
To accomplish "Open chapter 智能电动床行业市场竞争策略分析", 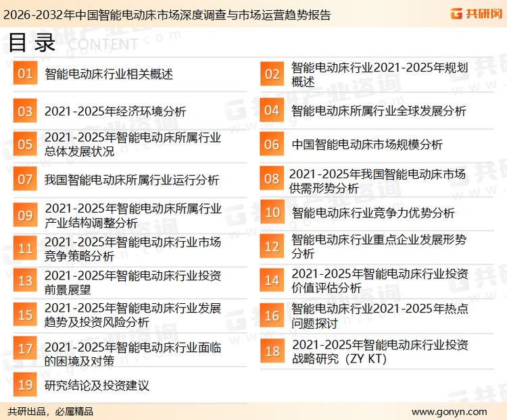I will point(132,248).
